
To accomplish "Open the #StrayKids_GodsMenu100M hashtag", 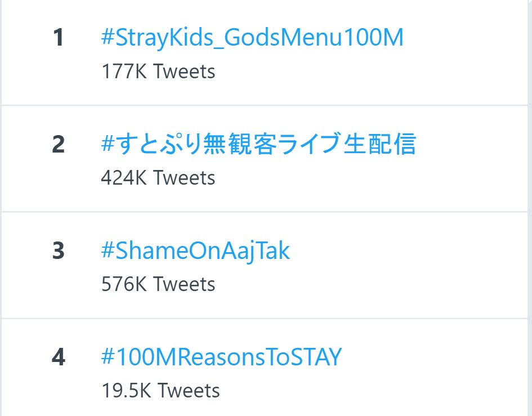I will pyautogui.click(x=252, y=37).
